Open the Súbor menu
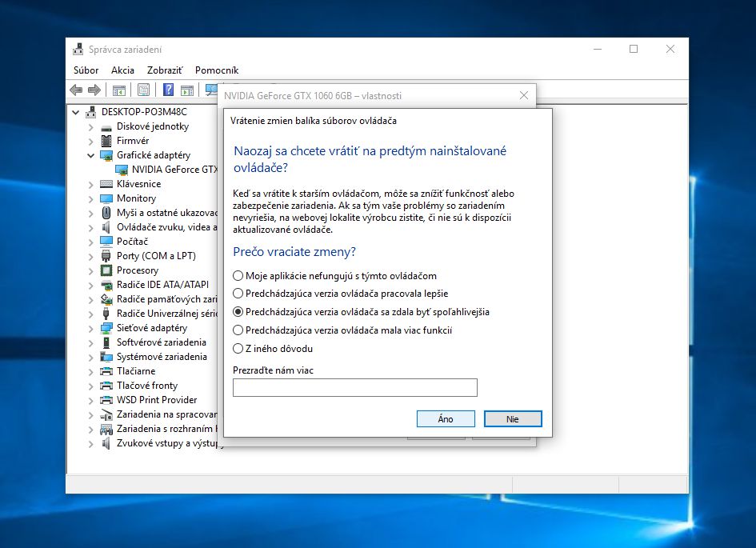This screenshot has width=756, height=548. click(x=86, y=70)
